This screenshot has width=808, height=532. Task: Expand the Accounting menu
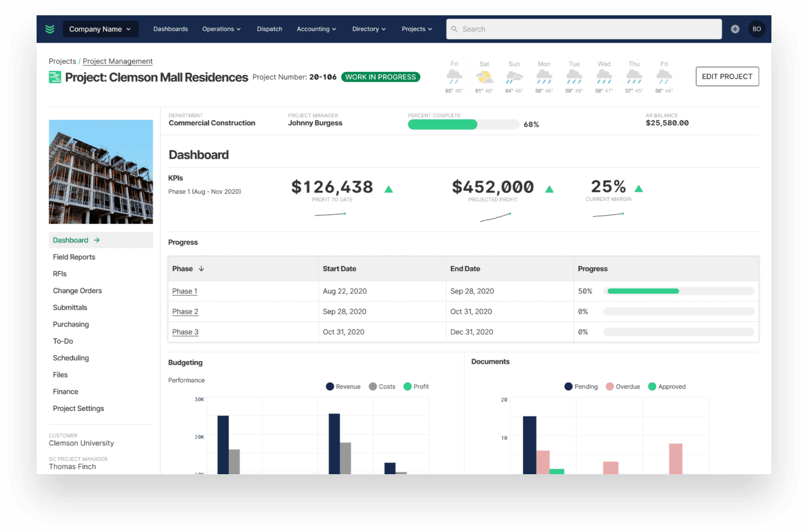pos(316,29)
